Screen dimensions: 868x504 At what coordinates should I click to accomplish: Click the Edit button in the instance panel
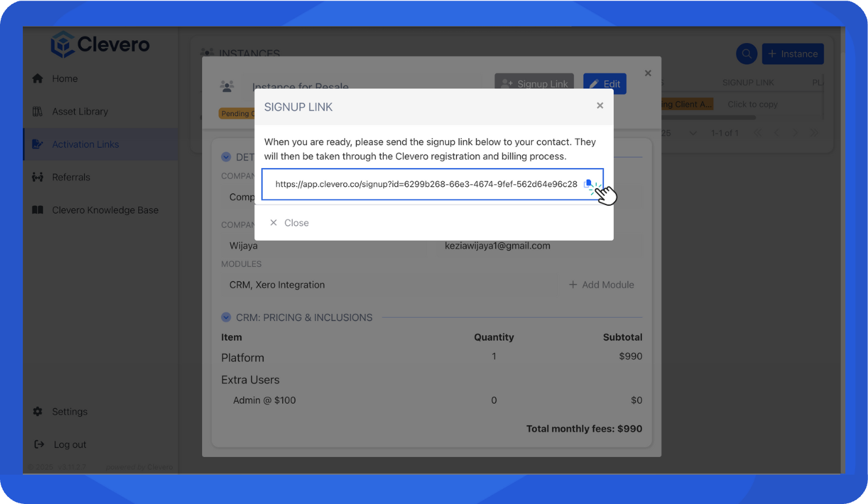coord(605,84)
